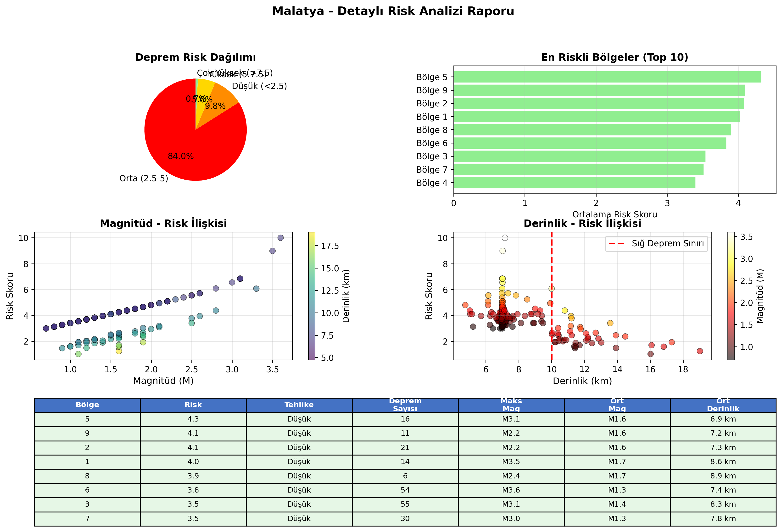Select the 'M3.0' max magnitude cell

511,519
